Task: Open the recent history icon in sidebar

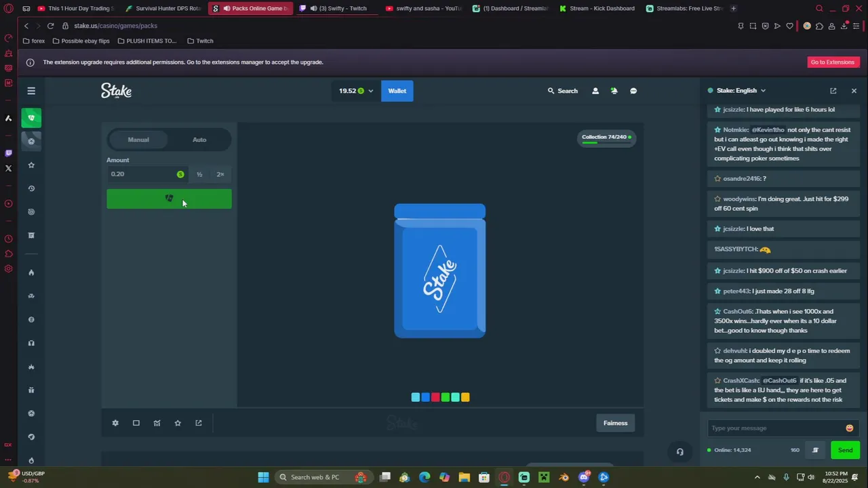Action: tap(31, 188)
